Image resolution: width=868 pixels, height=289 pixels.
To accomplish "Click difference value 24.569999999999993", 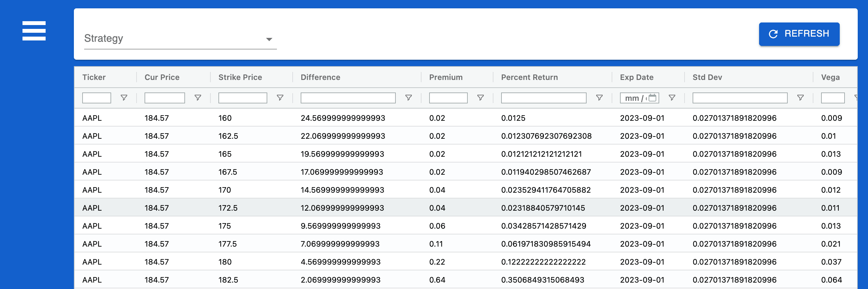I will click(x=343, y=118).
